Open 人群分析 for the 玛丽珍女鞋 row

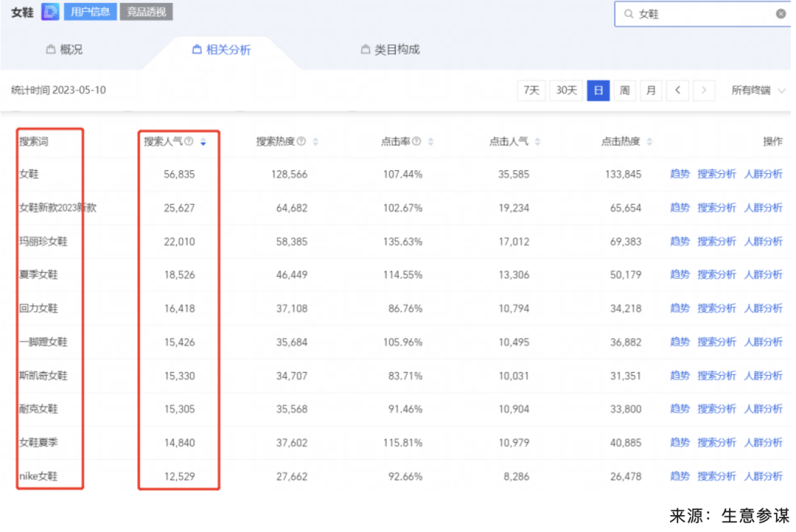pos(763,241)
